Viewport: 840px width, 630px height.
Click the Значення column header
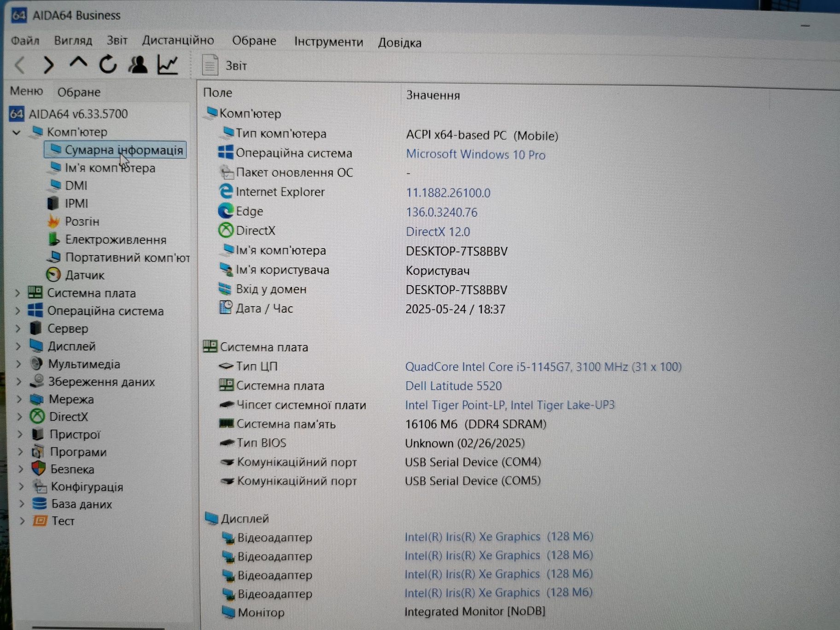(x=433, y=95)
